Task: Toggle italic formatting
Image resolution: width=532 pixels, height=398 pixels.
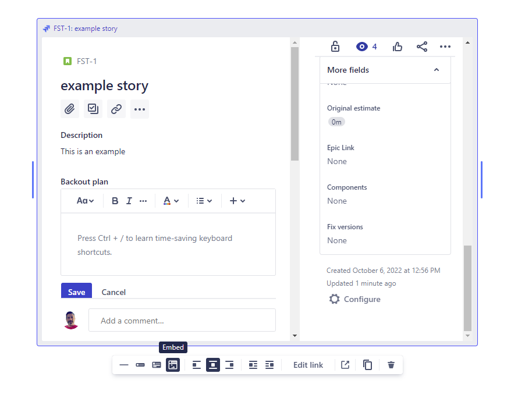Action: [x=129, y=201]
